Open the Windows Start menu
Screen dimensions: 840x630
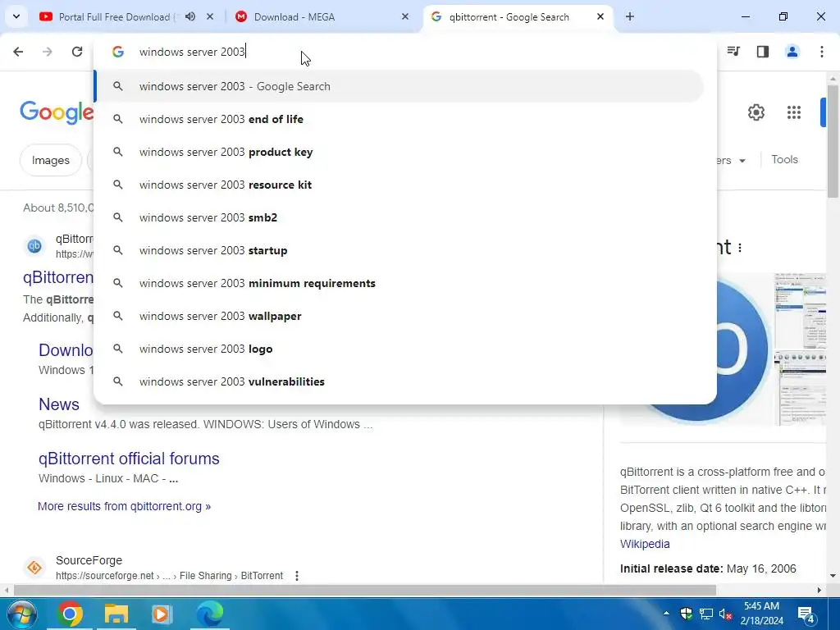pyautogui.click(x=21, y=614)
